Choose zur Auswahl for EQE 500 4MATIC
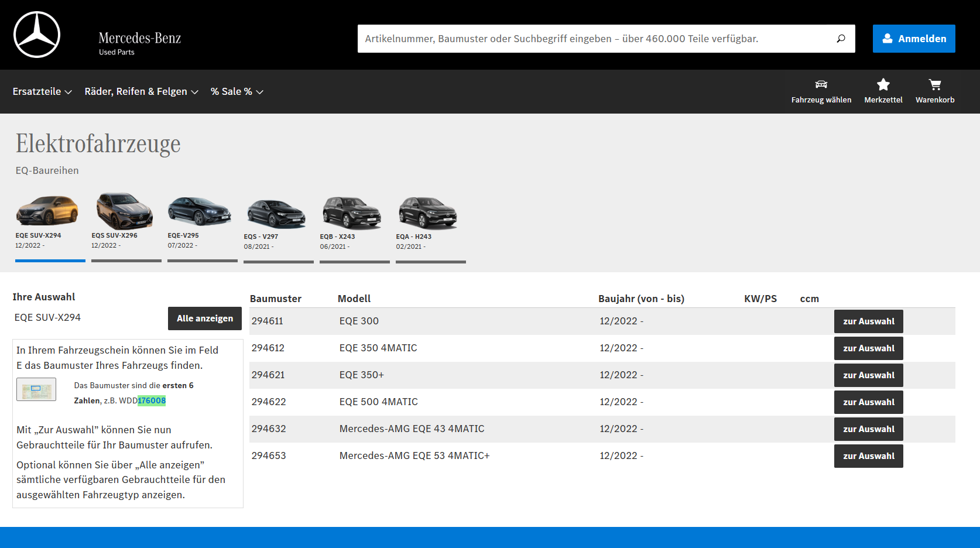The width and height of the screenshot is (980, 548). [868, 402]
